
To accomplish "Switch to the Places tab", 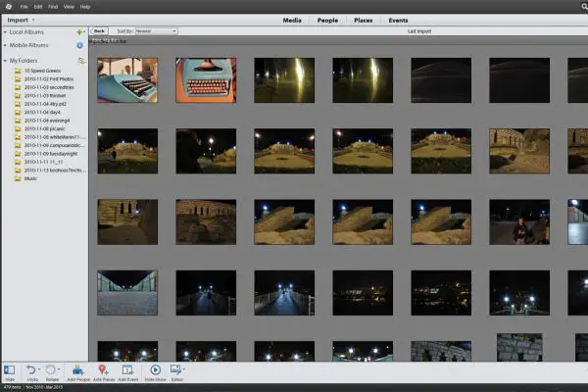I will point(363,21).
